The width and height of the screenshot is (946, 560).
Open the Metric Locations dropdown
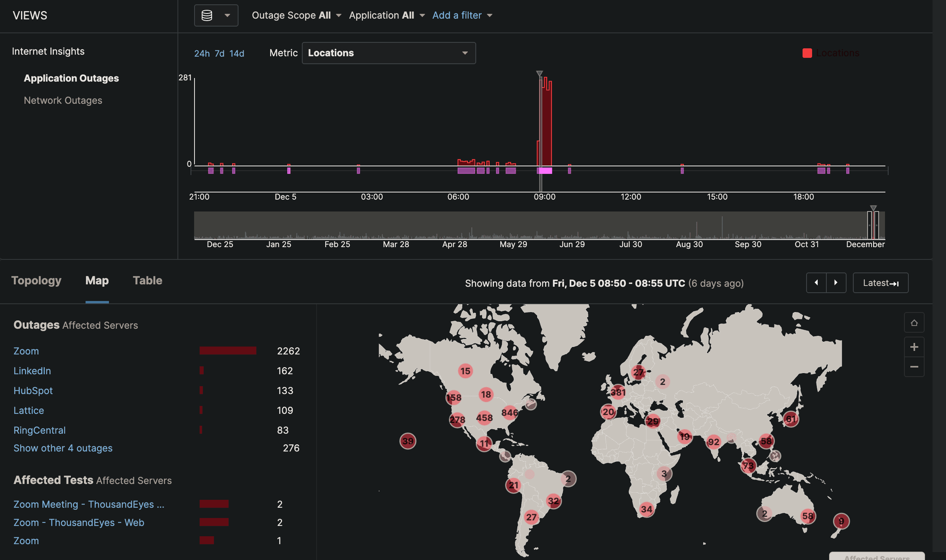(x=389, y=53)
